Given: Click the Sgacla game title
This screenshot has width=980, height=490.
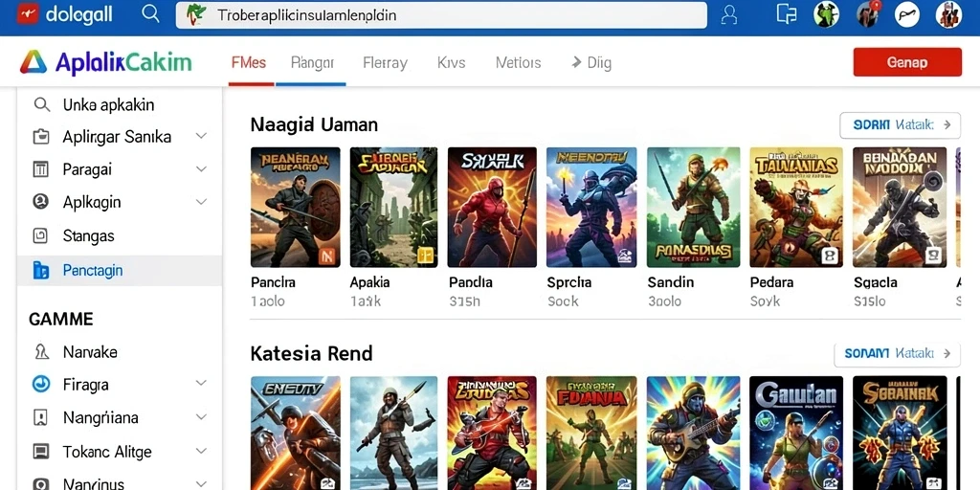Looking at the screenshot, I should (876, 282).
